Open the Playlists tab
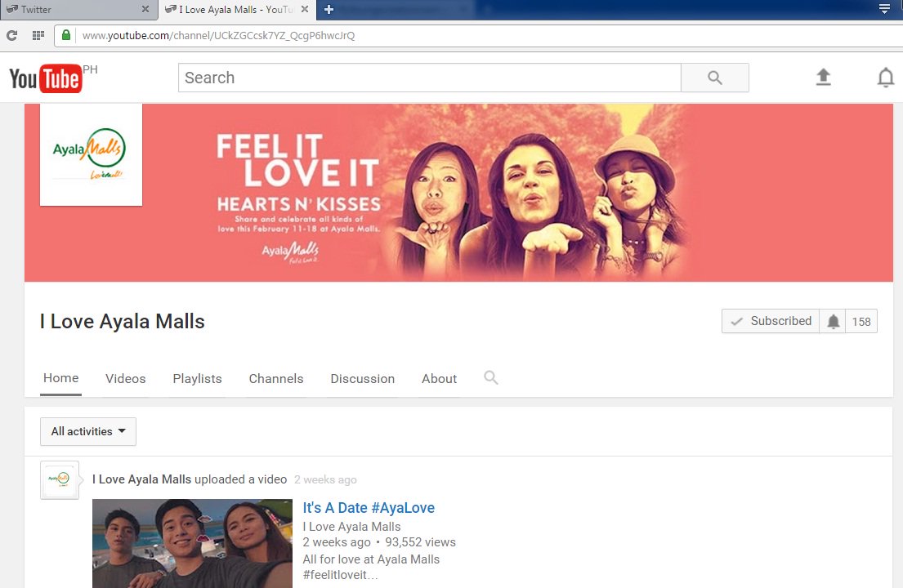The image size is (903, 588). coord(197,379)
